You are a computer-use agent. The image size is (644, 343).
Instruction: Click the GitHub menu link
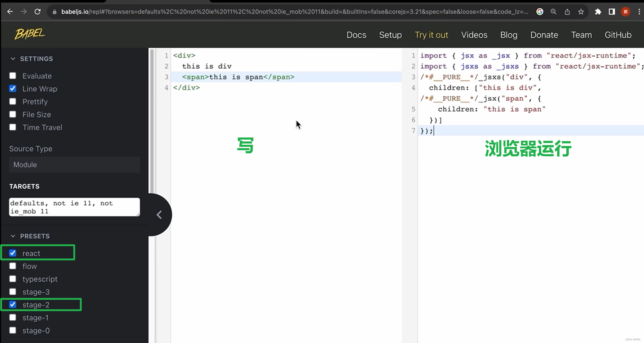[x=618, y=35]
